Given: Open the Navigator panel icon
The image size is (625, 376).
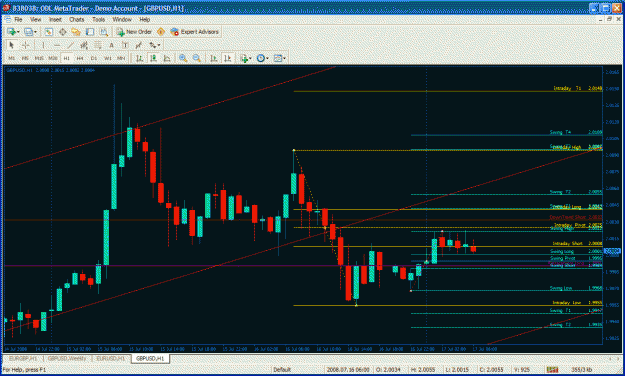Looking at the screenshot, I should (x=76, y=32).
